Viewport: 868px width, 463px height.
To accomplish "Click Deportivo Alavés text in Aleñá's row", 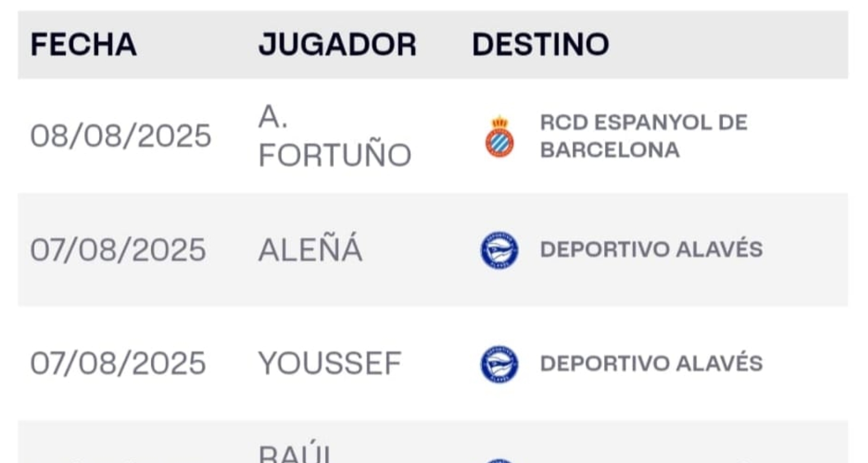I will coord(651,250).
